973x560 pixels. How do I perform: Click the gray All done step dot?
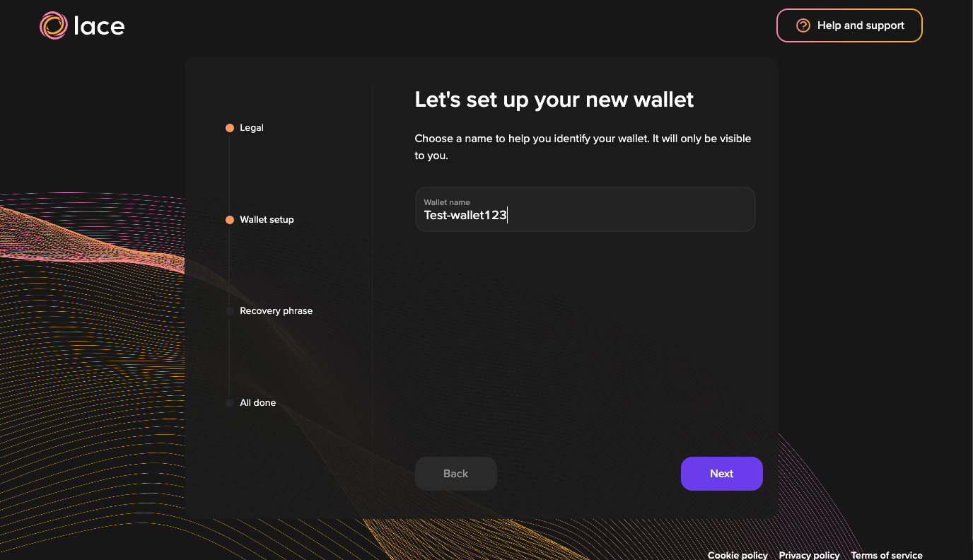coord(230,402)
